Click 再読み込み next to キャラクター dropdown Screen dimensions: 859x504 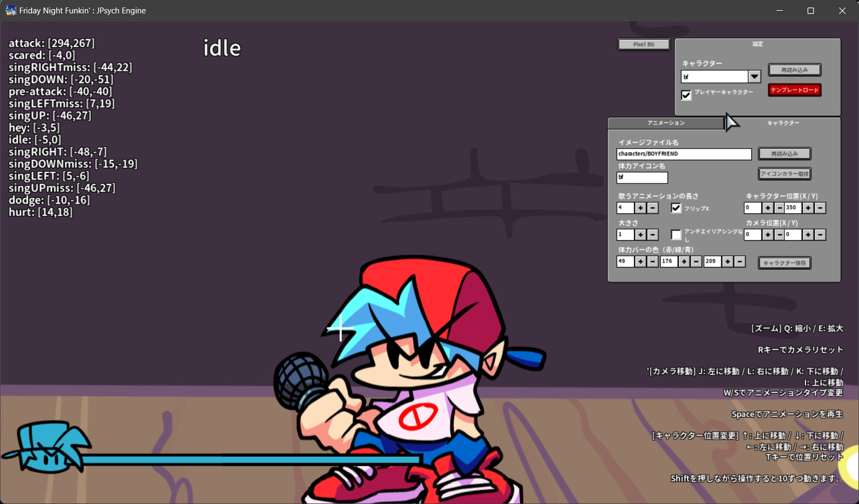(x=795, y=70)
